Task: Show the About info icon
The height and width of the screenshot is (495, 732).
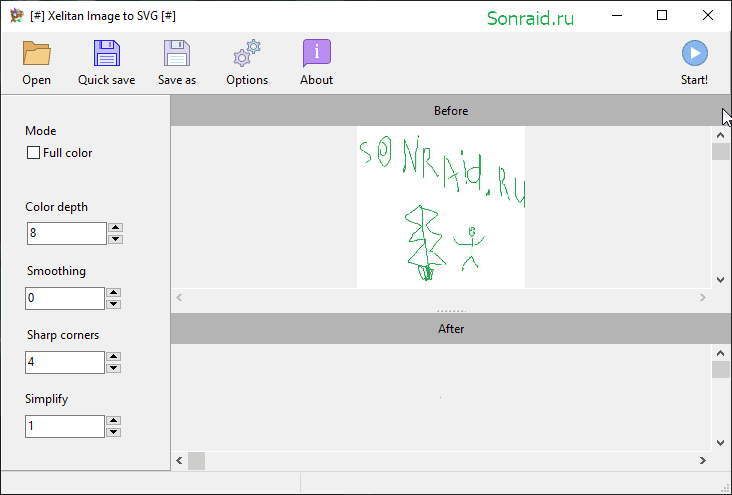Action: point(317,53)
